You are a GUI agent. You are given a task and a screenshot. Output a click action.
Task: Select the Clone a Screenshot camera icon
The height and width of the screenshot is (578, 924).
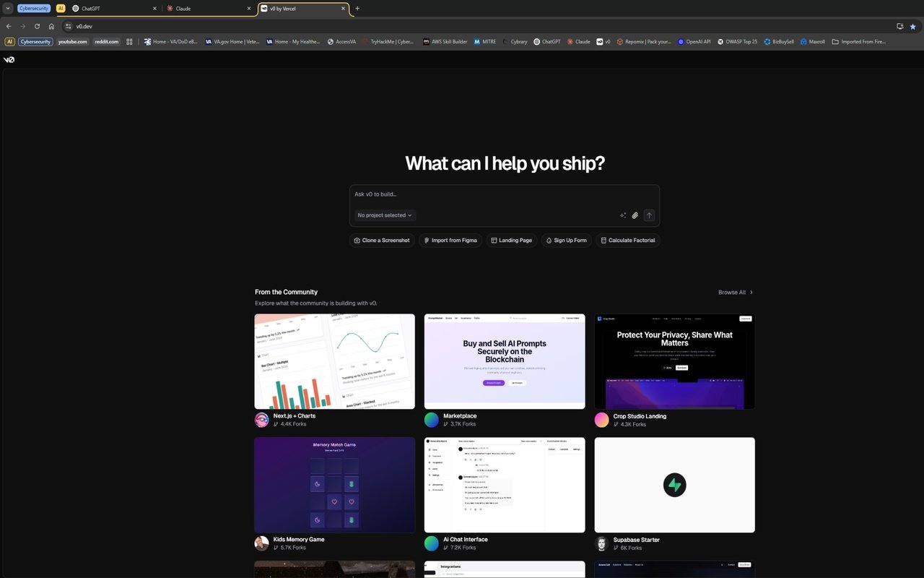point(359,240)
